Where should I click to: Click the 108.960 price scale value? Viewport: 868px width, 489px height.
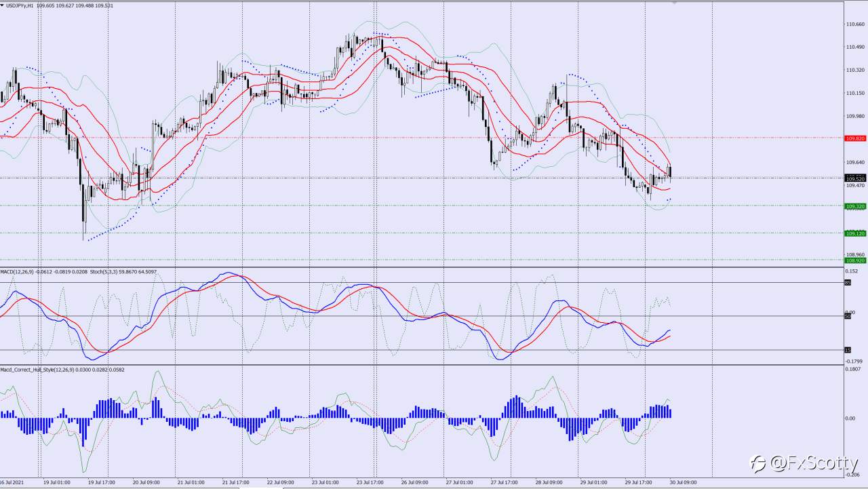coord(854,255)
